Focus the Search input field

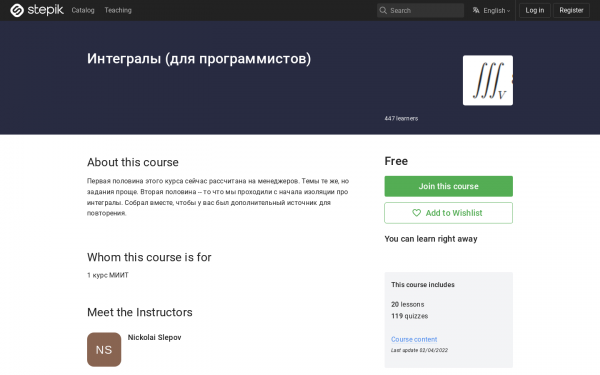[421, 10]
